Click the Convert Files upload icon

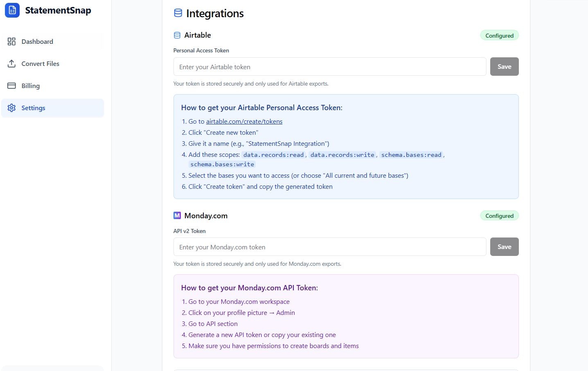point(11,63)
